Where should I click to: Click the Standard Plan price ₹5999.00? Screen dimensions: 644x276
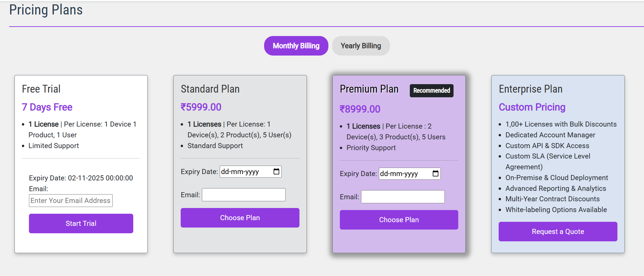pos(201,107)
